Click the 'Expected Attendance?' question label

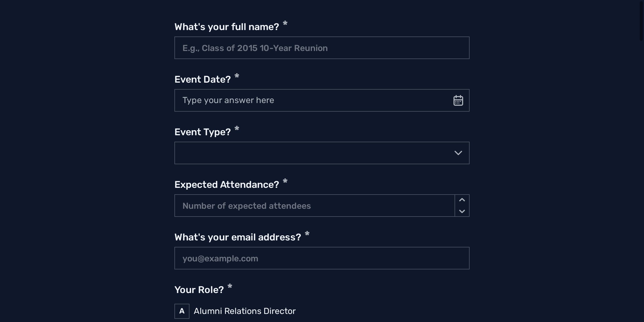tap(227, 184)
